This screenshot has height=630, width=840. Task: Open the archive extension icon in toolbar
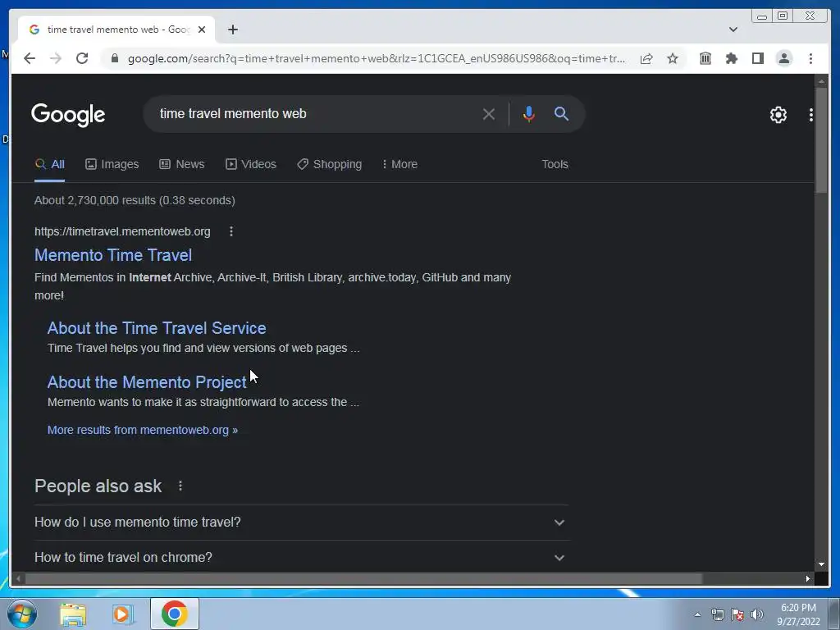point(705,58)
